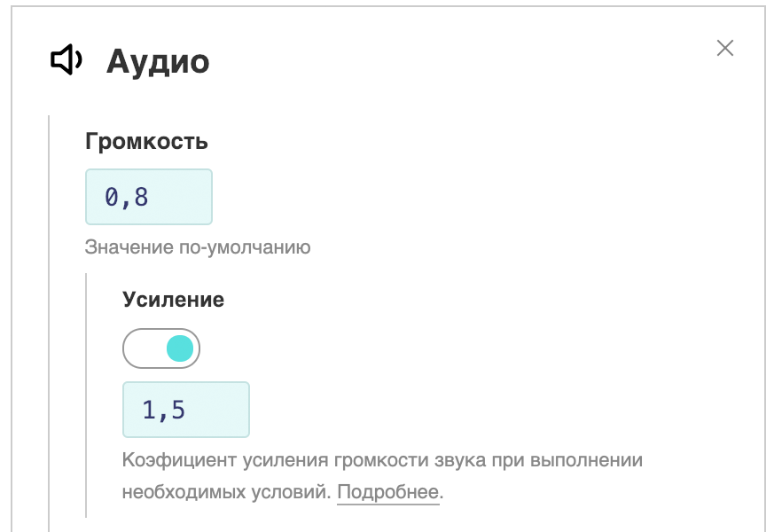Select the Громкость label

(146, 141)
